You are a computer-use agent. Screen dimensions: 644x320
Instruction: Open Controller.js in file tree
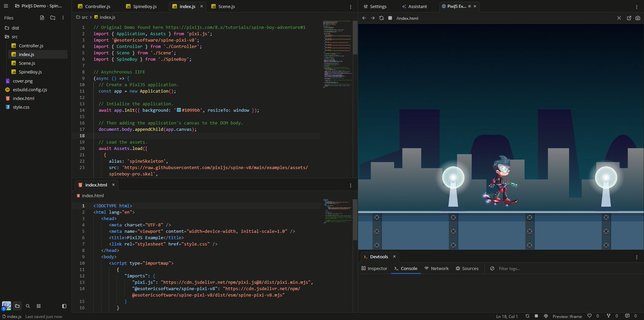pyautogui.click(x=31, y=46)
